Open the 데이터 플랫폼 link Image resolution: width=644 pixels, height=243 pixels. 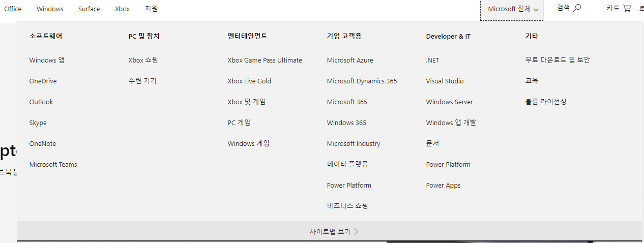347,164
